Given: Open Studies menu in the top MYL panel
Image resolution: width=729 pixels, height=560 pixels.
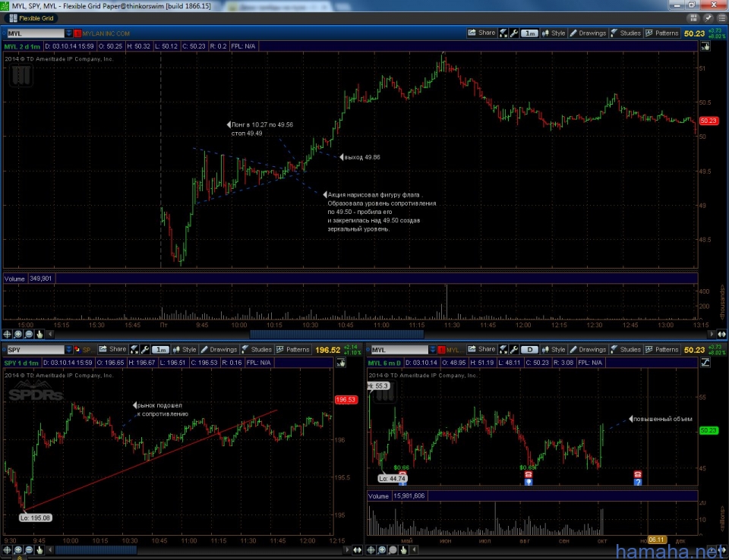Looking at the screenshot, I should [x=626, y=33].
